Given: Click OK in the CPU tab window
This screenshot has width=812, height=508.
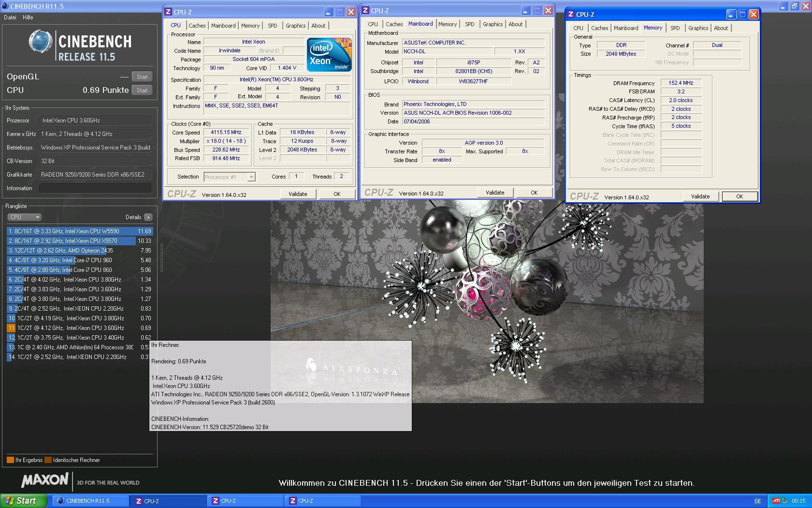Looking at the screenshot, I should 337,194.
